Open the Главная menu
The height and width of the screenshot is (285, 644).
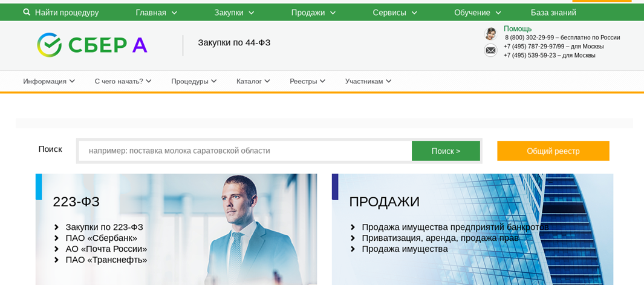[x=151, y=13]
